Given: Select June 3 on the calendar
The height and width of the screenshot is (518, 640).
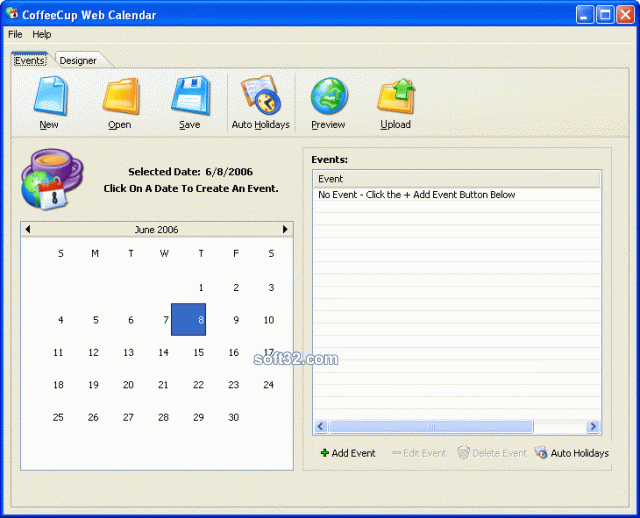Looking at the screenshot, I should [271, 288].
